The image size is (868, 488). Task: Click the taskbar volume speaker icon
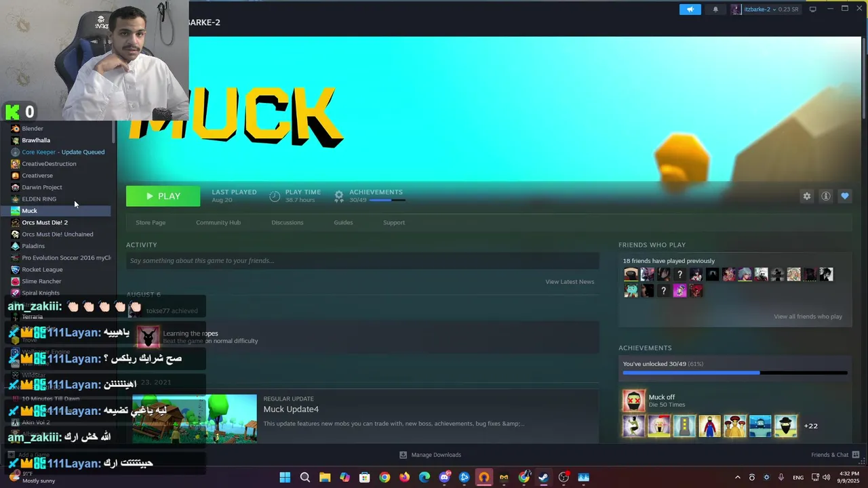pyautogui.click(x=826, y=477)
